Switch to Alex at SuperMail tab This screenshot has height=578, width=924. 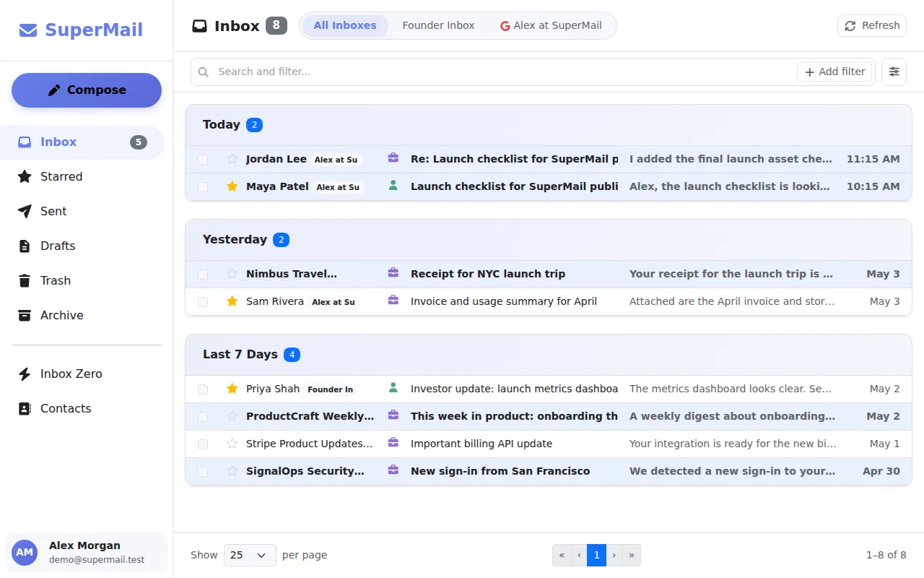(x=551, y=25)
